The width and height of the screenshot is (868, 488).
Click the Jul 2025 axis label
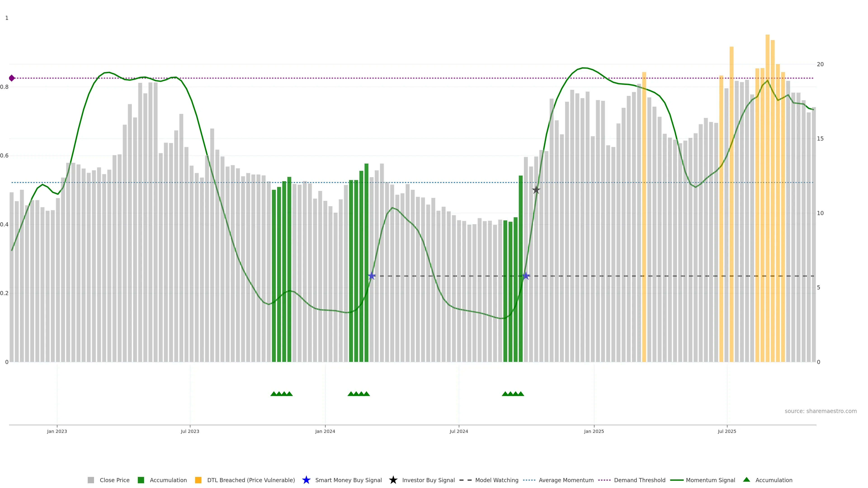(727, 431)
